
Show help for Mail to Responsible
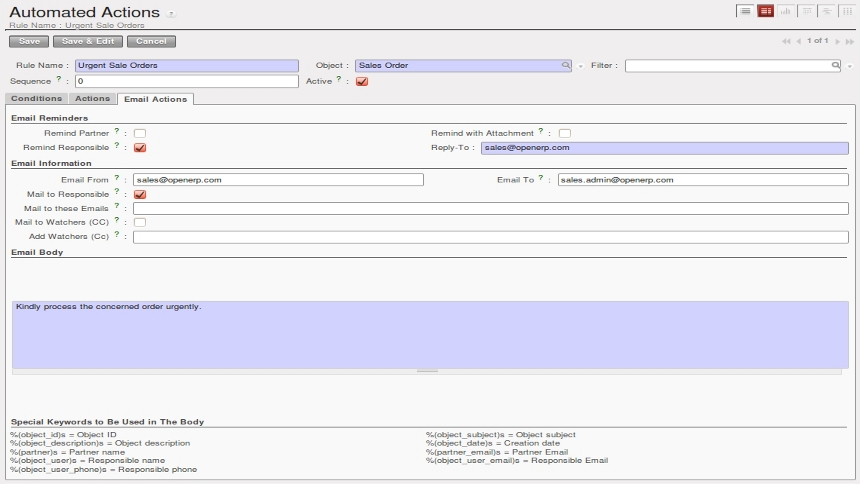click(x=116, y=192)
